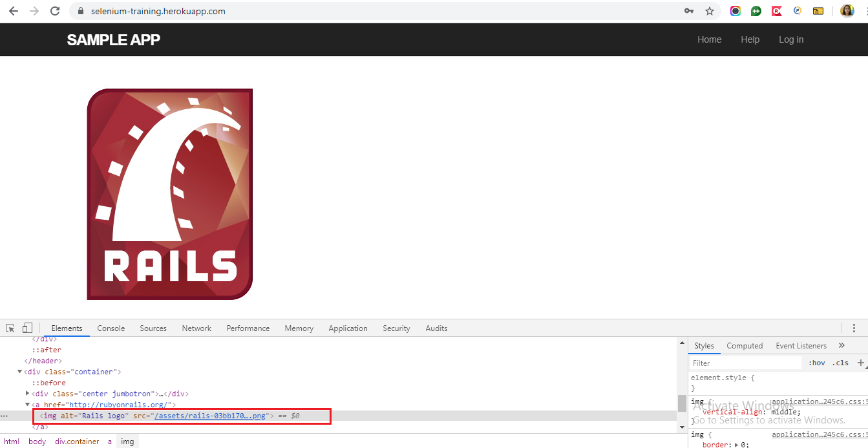
Task: Switch to the Network tab
Action: pyautogui.click(x=196, y=328)
